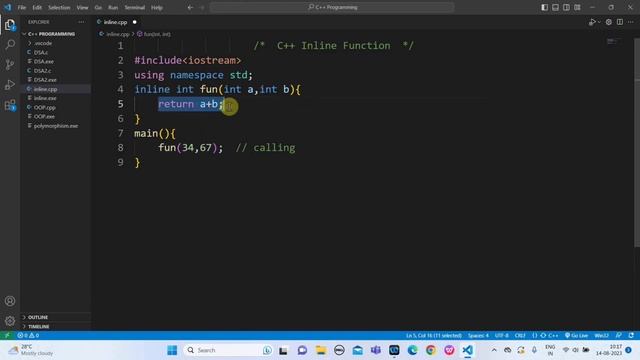Screen dimensions: 640x360
Task: Toggle the secondary side bar layout icon
Action: click(x=567, y=7)
